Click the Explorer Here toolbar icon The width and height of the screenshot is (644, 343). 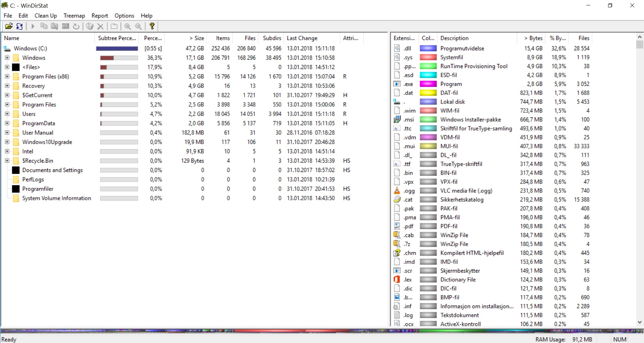54,26
